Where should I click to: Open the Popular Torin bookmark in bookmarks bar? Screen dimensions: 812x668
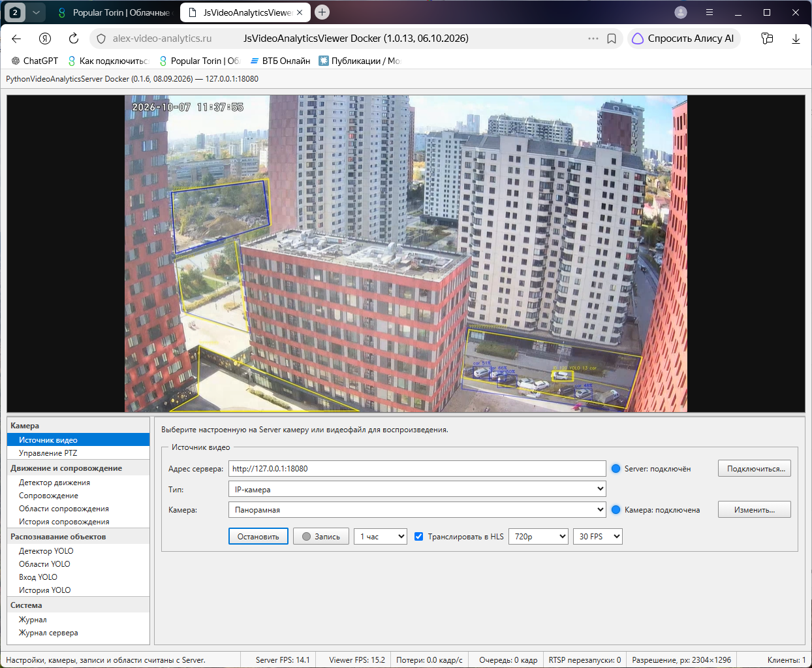[x=199, y=61]
